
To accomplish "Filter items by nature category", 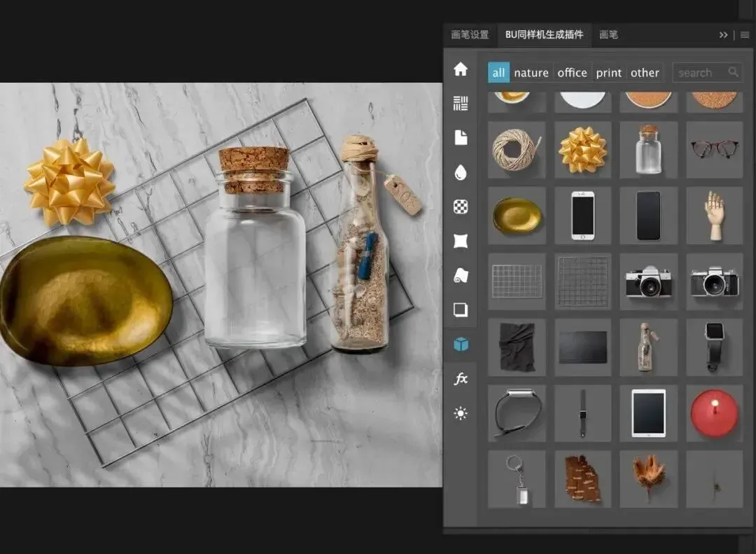I will [x=531, y=72].
